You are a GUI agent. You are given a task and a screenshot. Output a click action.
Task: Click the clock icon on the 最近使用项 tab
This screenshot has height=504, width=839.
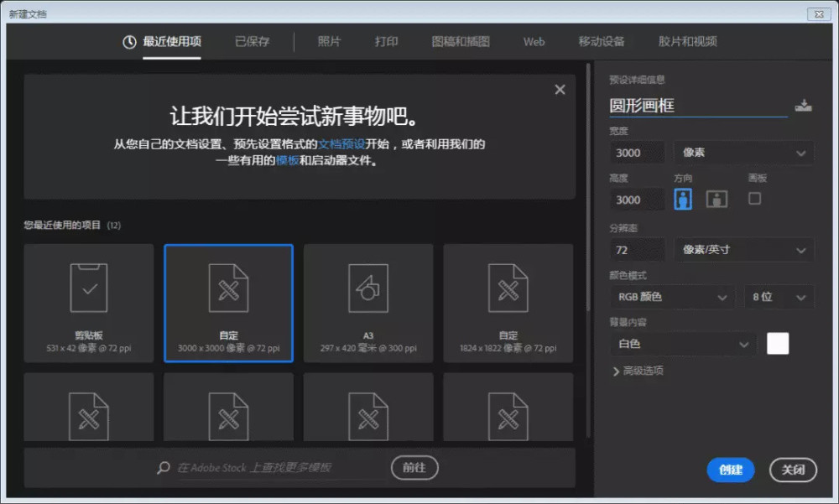click(x=132, y=40)
